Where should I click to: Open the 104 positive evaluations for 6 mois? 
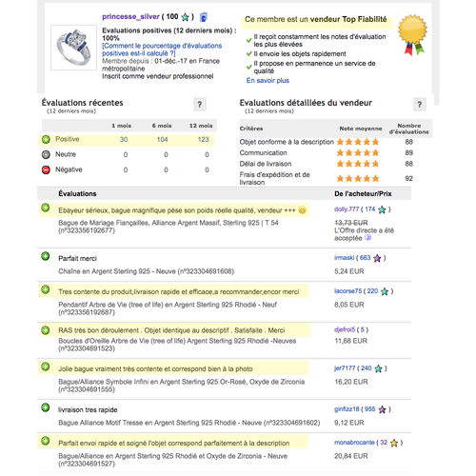162,139
